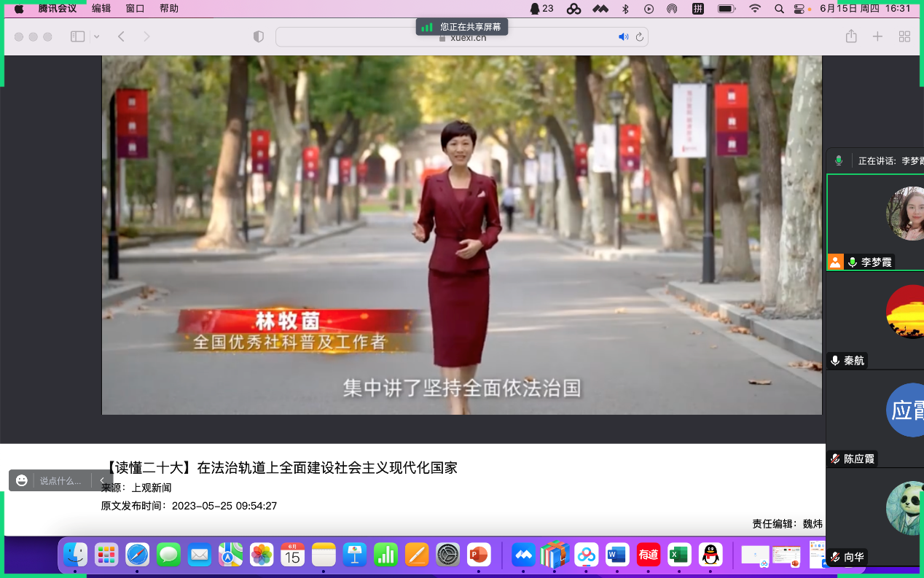Select 秦航's participant video tile

[x=875, y=319]
